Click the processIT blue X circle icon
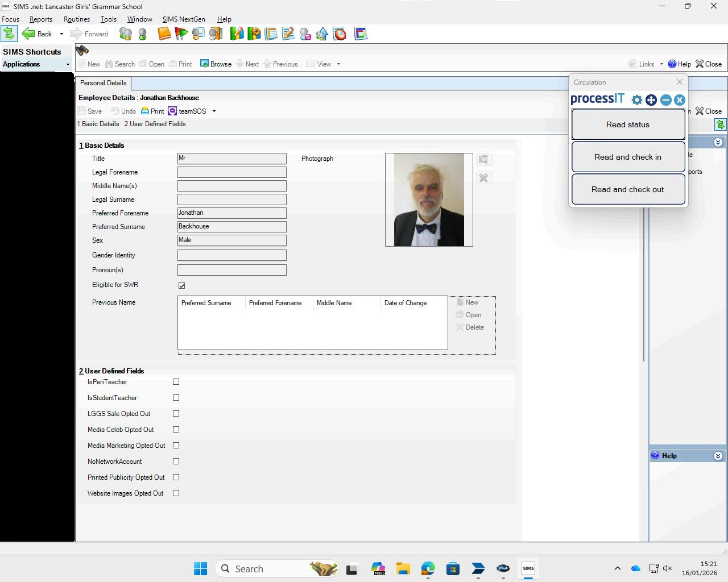The height and width of the screenshot is (582, 728). (680, 100)
